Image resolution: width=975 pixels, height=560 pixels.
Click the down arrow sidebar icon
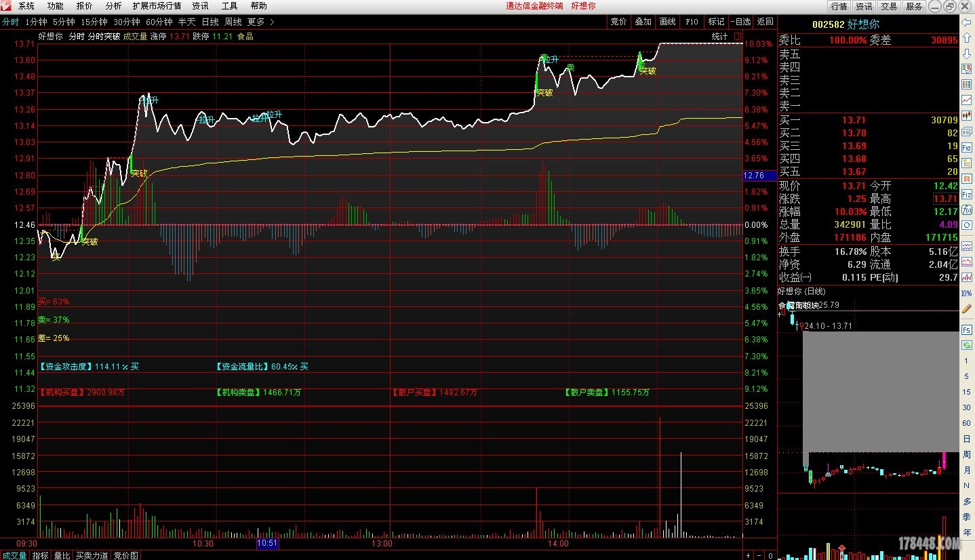point(967,54)
